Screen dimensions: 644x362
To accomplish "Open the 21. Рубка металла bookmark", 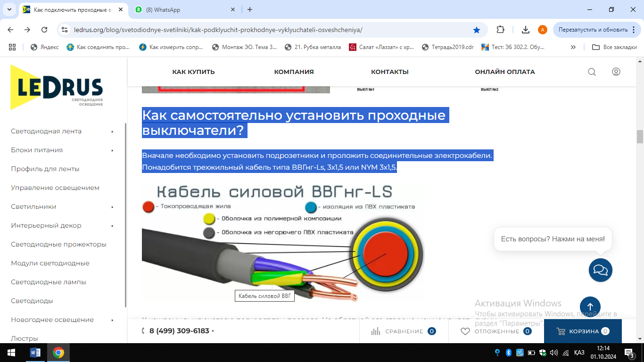I will [x=313, y=47].
